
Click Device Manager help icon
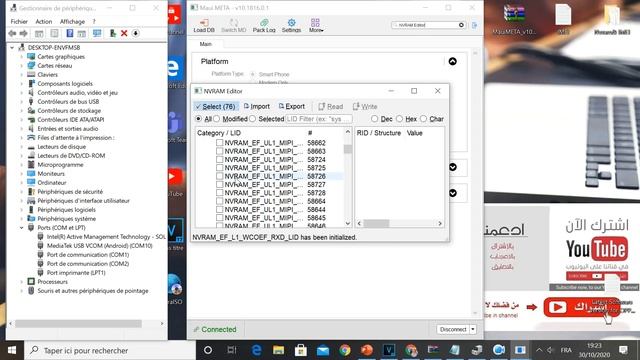70,33
